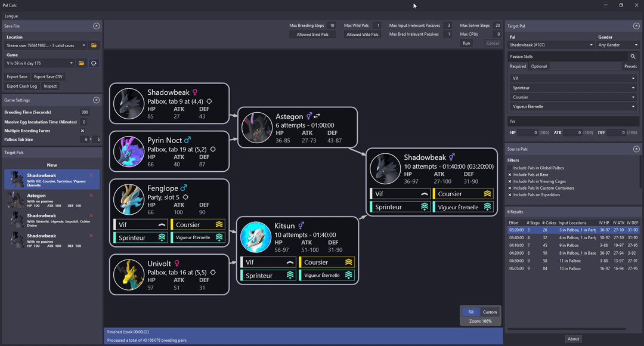Collapse the Game Settings panel

click(x=96, y=100)
